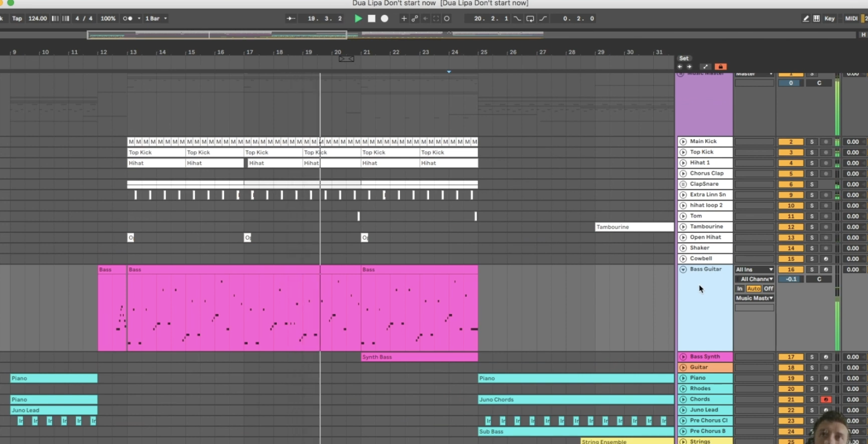The width and height of the screenshot is (868, 444).
Task: Open the Key map mode
Action: [x=829, y=19]
